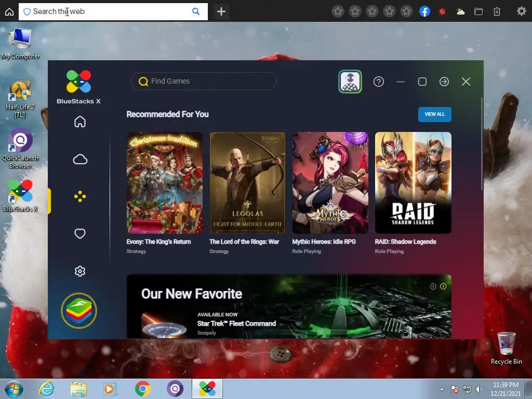Click the red bug icon in top bar
The width and height of the screenshot is (532, 399).
442,11
